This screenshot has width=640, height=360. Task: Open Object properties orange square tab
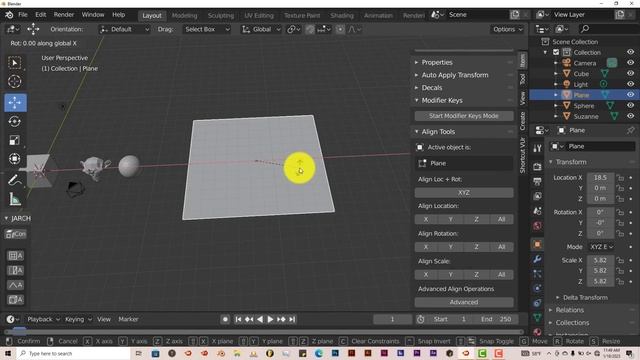point(537,244)
